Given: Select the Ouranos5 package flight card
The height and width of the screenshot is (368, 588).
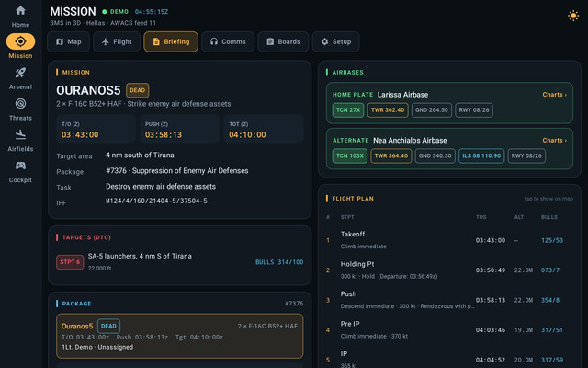Looking at the screenshot, I should point(180,336).
